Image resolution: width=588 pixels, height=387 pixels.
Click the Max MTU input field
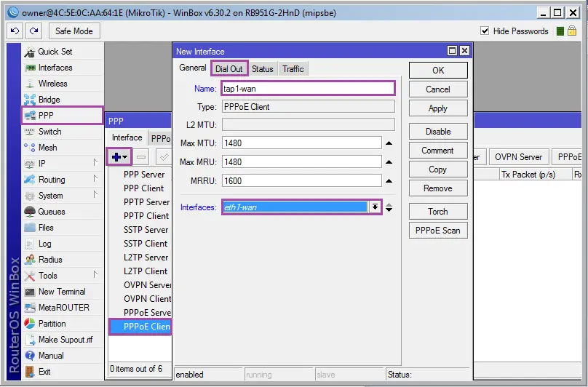pos(302,143)
